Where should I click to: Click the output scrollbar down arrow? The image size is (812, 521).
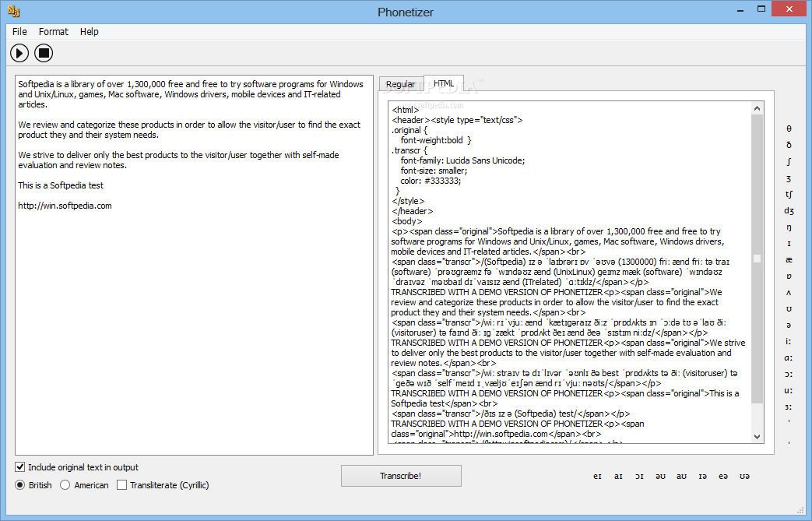pos(757,437)
